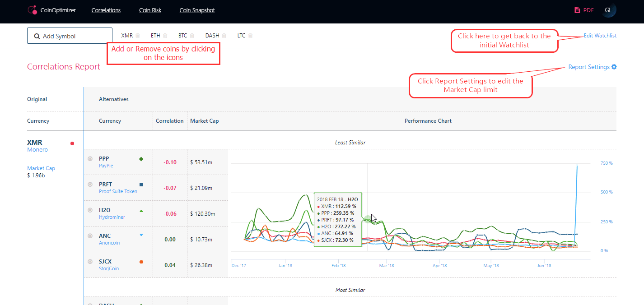
Task: Open the GL user avatar menu
Action: [x=609, y=10]
